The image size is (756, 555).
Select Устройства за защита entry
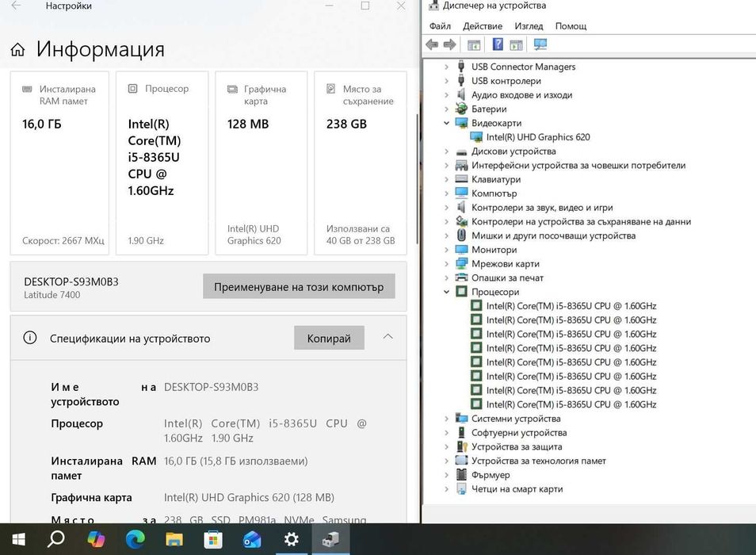coord(517,447)
